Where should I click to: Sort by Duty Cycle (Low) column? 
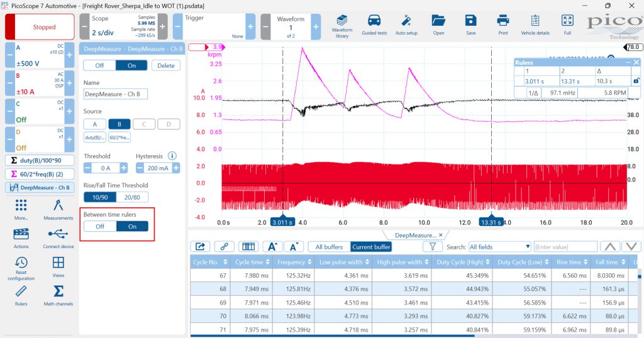(523, 262)
